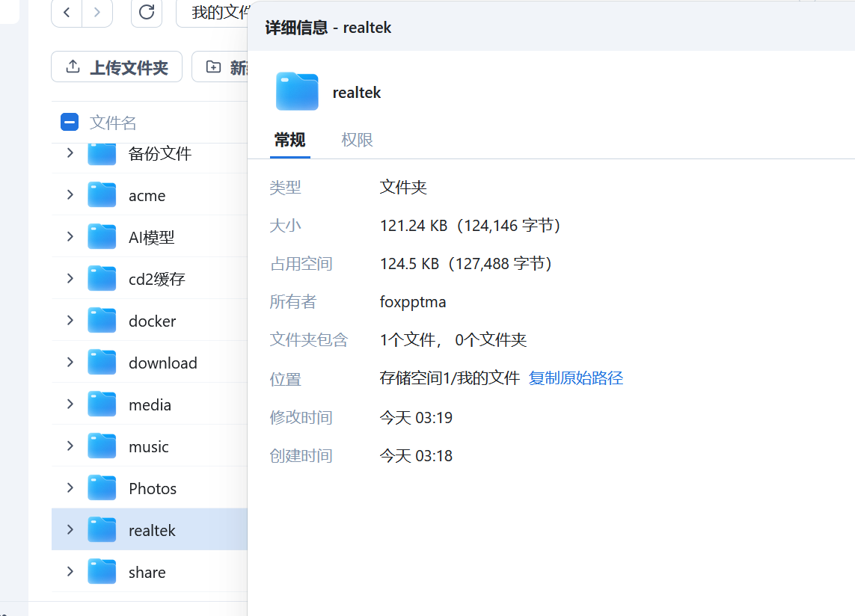Viewport: 855px width, 616px height.
Task: Click the location text 存储空间1/我的文件
Action: click(x=450, y=378)
